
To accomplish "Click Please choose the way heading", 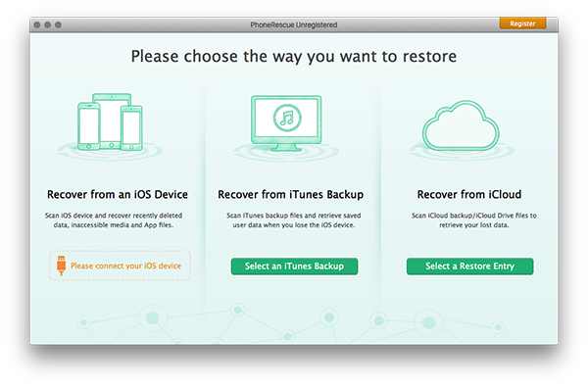I will click(x=294, y=56).
